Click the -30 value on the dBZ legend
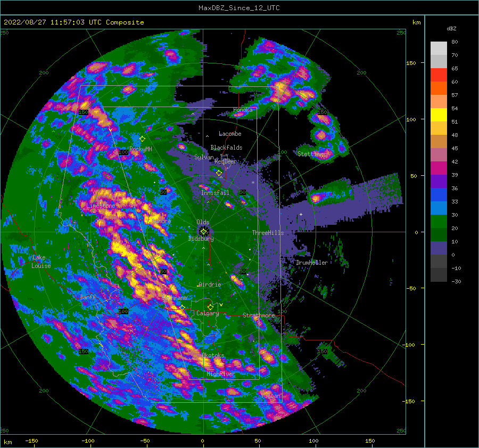The width and height of the screenshot is (479, 448). [457, 281]
